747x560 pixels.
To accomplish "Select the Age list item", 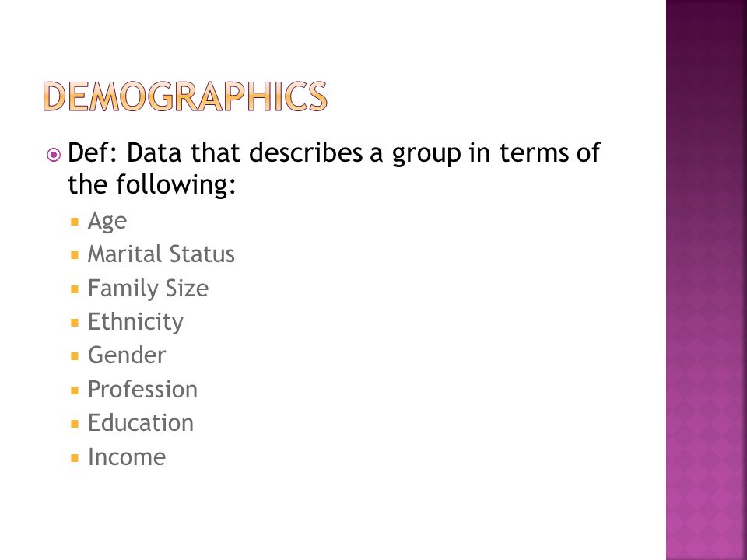I will coord(107,222).
